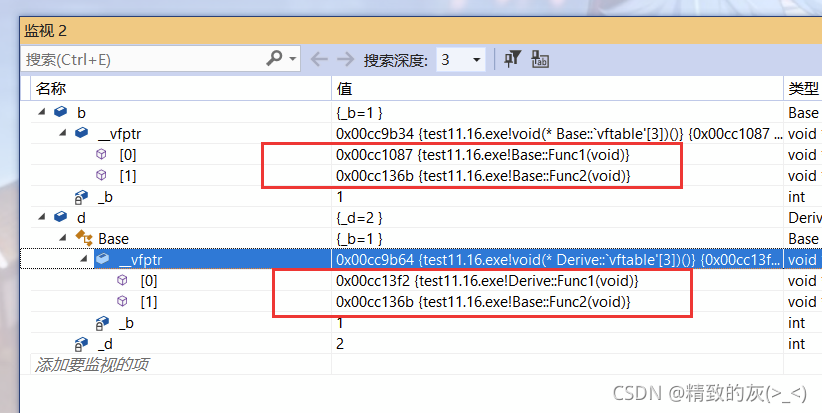Select the Derive::Func1(void) value cell

click(x=487, y=281)
